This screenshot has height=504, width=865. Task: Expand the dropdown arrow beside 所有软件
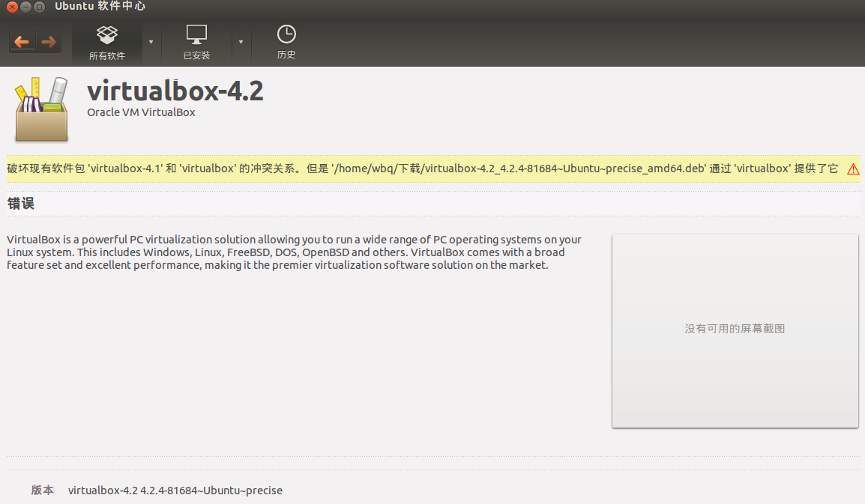151,42
